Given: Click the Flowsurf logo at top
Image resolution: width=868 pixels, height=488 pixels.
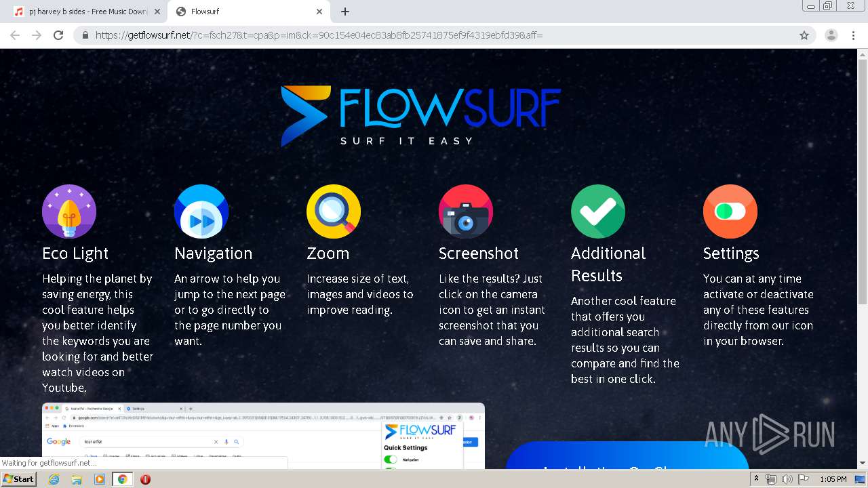Looking at the screenshot, I should click(421, 116).
